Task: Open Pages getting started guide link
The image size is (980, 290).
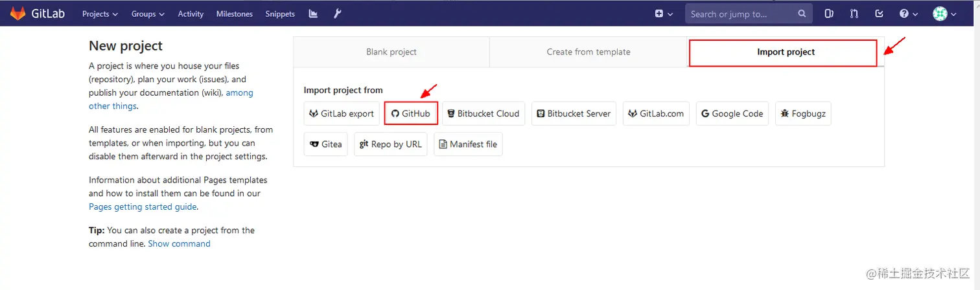Action: [x=143, y=207]
